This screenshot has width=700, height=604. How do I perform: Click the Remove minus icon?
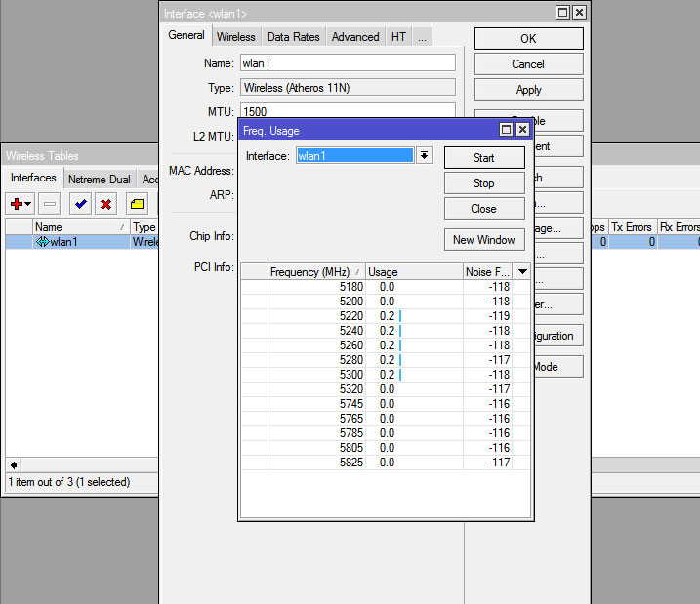pos(50,204)
